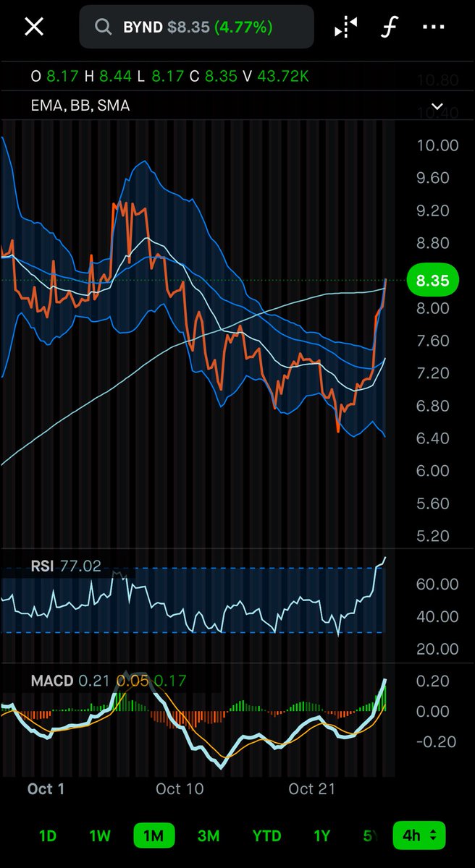Screen dimensions: 475x868
Task: Tap the 7.20 price axis label
Action: 432,373
